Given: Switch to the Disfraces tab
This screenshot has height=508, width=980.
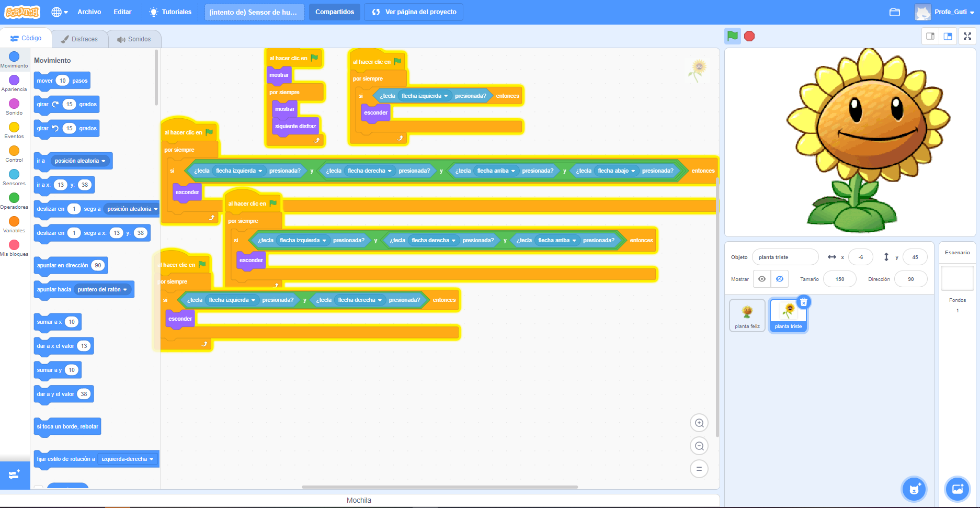Looking at the screenshot, I should click(79, 39).
